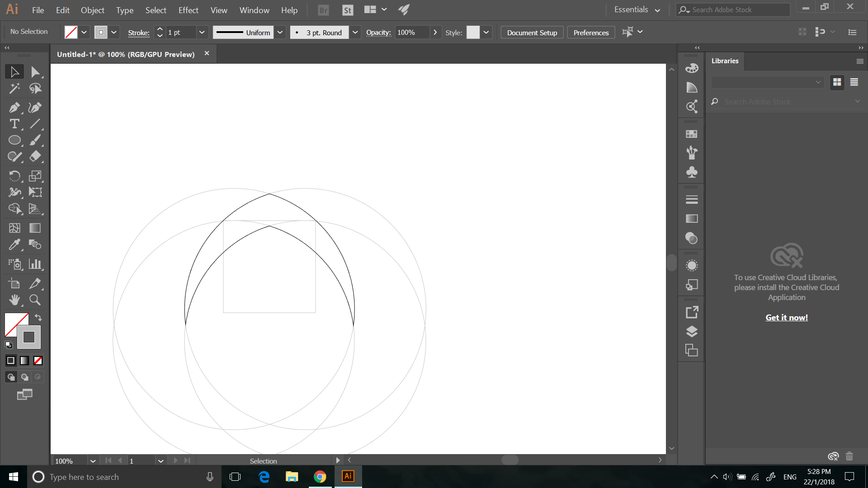Select the Eyedropper tool
This screenshot has height=488, width=868.
tap(14, 244)
